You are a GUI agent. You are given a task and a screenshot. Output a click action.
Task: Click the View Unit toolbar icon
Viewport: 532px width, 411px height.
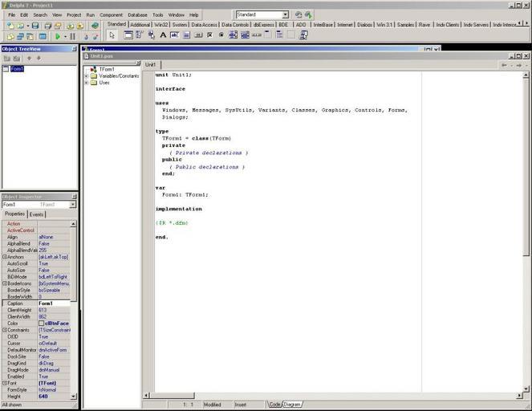[10, 36]
